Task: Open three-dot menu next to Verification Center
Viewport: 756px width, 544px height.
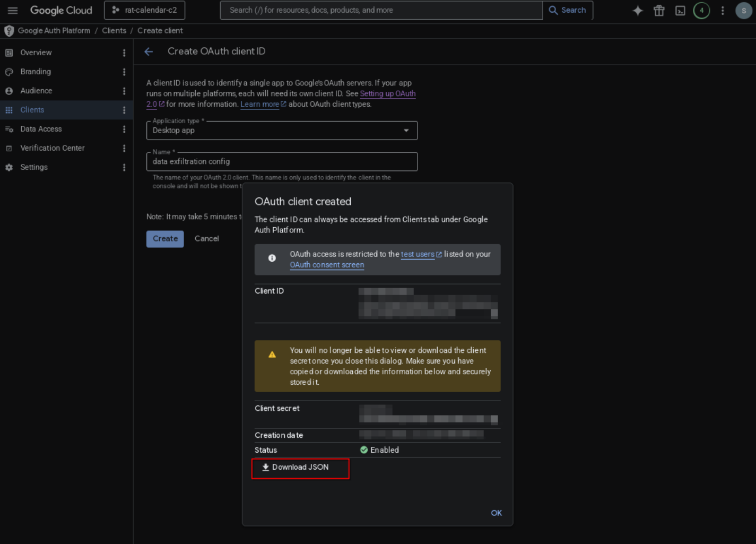Action: 124,148
